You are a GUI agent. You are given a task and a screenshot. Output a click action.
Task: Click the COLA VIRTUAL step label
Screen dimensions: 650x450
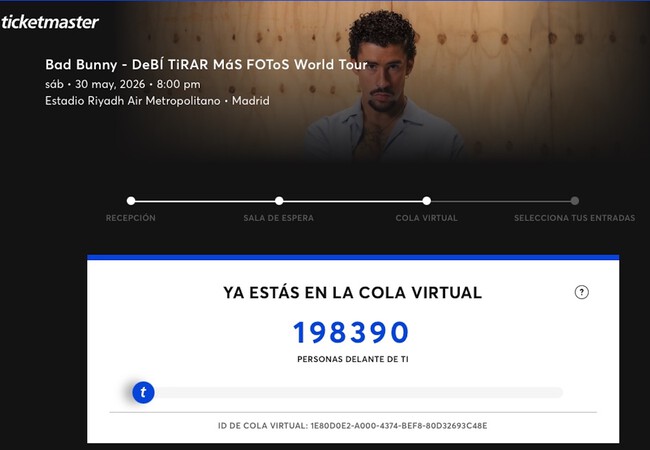pyautogui.click(x=427, y=218)
